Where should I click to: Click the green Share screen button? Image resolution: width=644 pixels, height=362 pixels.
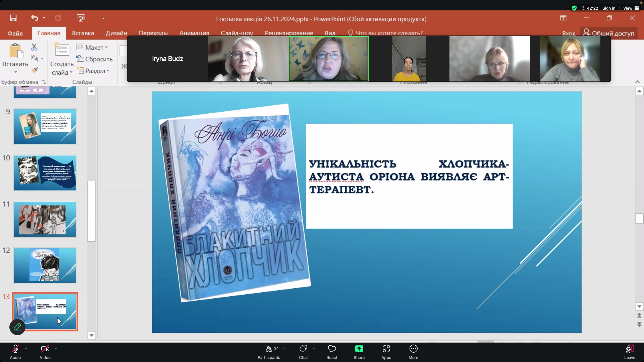(359, 352)
